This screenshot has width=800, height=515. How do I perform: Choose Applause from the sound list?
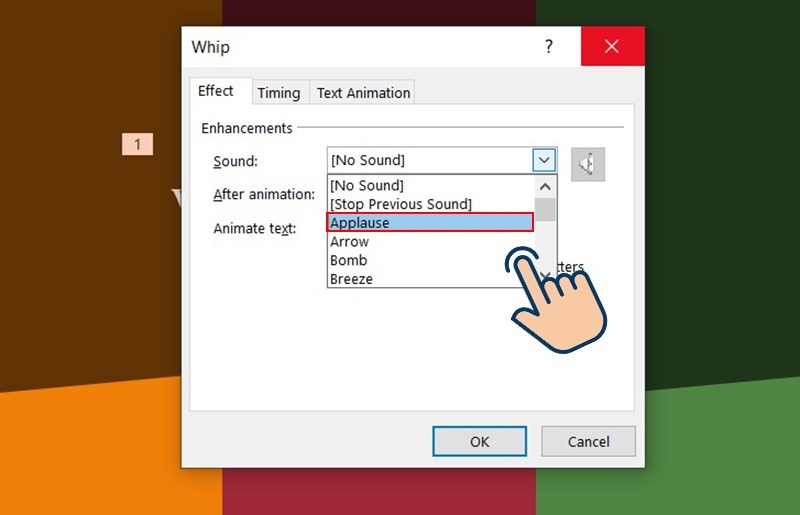[430, 223]
